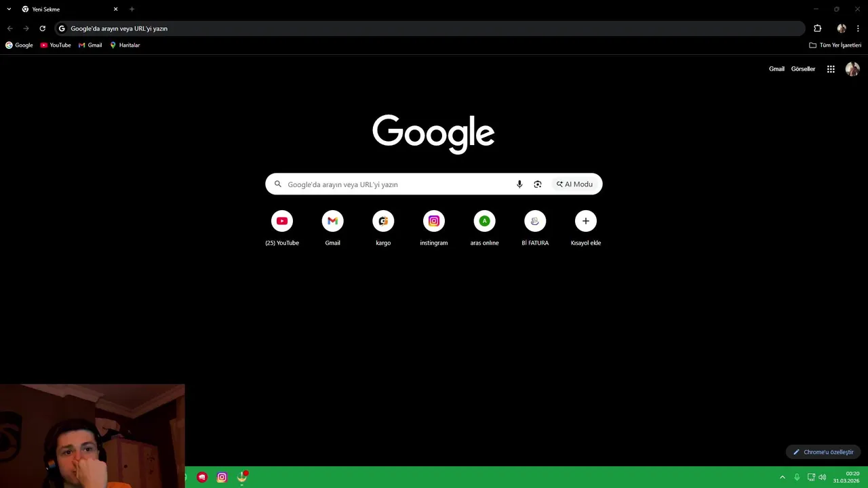The width and height of the screenshot is (868, 488).
Task: Search by image with Lens icon
Action: [538, 184]
